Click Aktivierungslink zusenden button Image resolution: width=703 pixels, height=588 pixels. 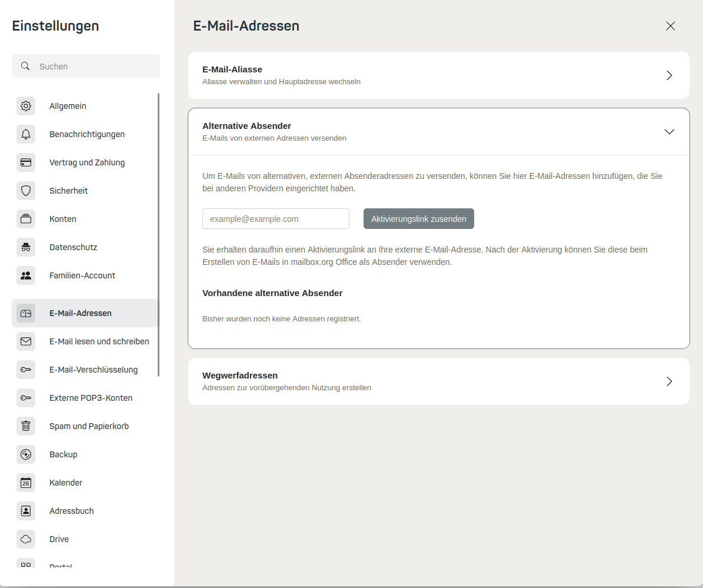point(419,219)
